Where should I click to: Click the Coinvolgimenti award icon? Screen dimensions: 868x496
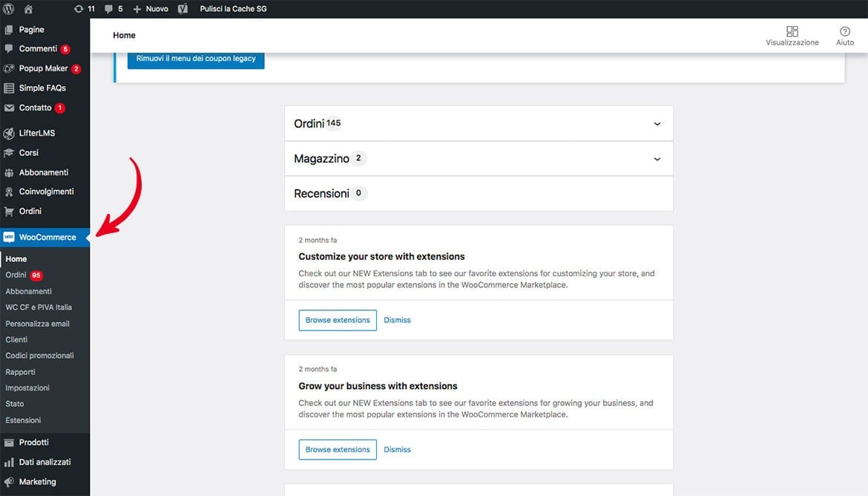[x=9, y=192]
